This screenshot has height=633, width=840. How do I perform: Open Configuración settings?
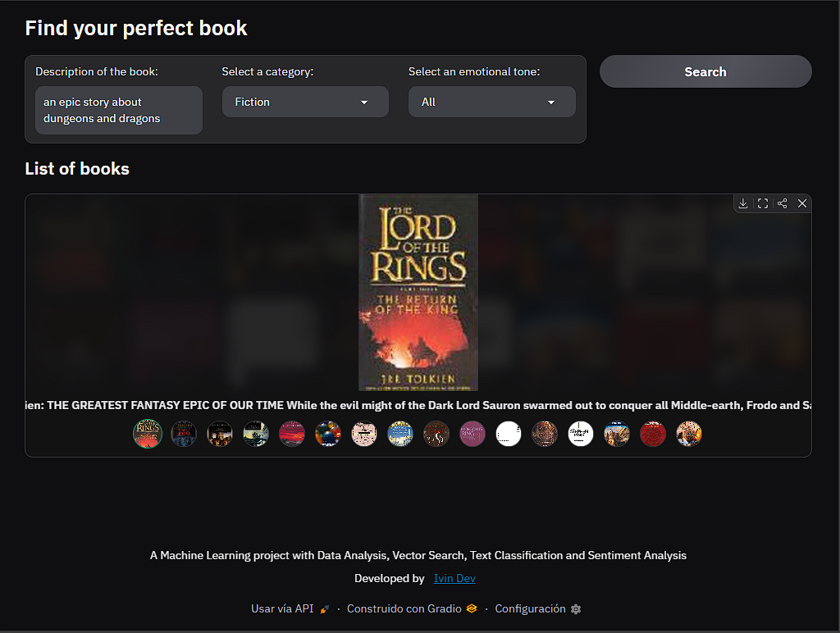(x=538, y=609)
